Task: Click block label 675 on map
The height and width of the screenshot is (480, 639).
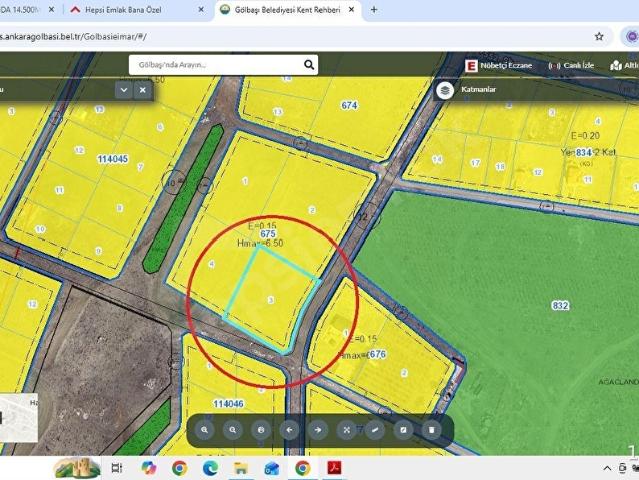Action: [x=268, y=234]
